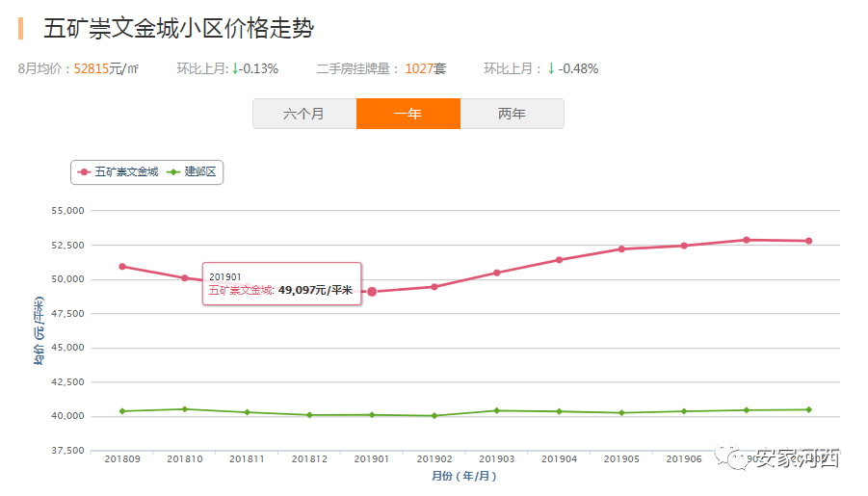Click the 五矿崇文金城小区价格走势 title

point(179,28)
